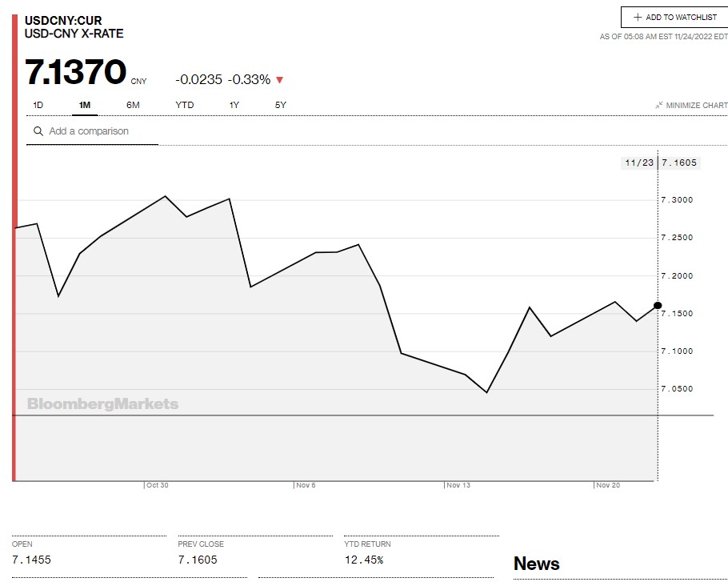Click the red down-triangle change indicator
The height and width of the screenshot is (582, 728).
click(x=279, y=80)
